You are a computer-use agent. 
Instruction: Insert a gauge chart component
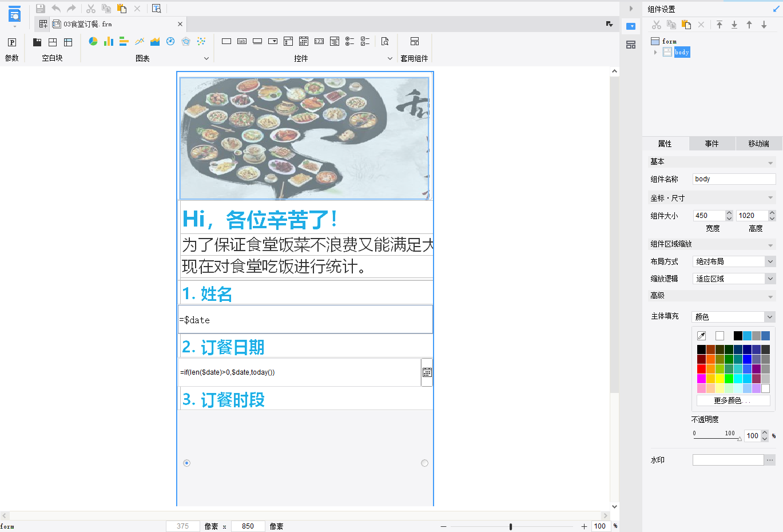(x=170, y=41)
